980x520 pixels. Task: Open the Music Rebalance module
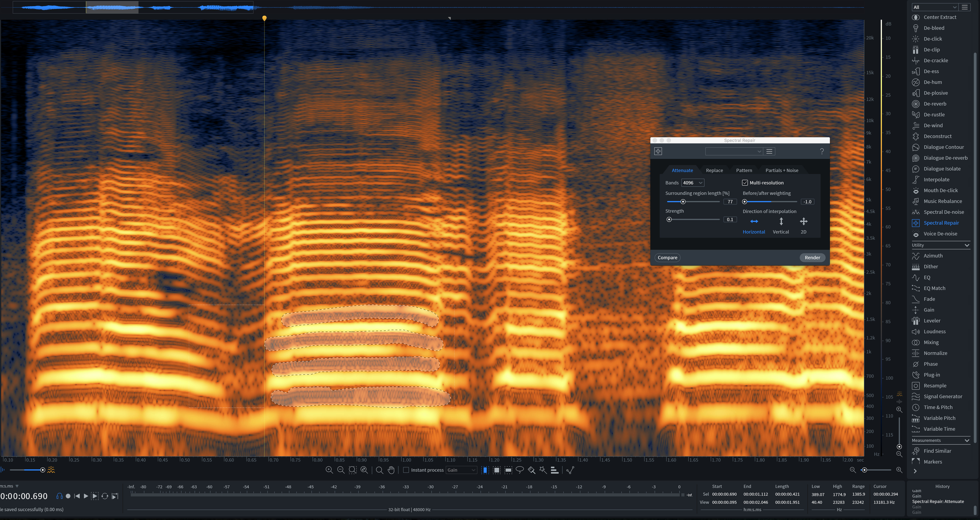pyautogui.click(x=942, y=201)
